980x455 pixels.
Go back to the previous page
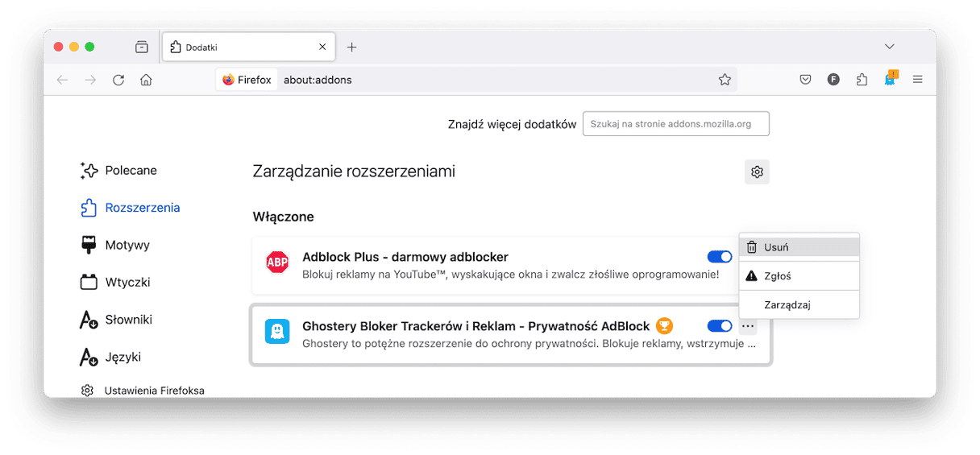tap(63, 80)
